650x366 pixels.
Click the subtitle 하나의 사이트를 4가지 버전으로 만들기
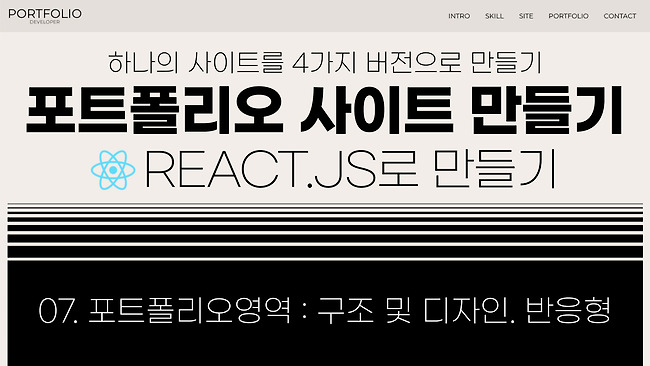coord(325,63)
